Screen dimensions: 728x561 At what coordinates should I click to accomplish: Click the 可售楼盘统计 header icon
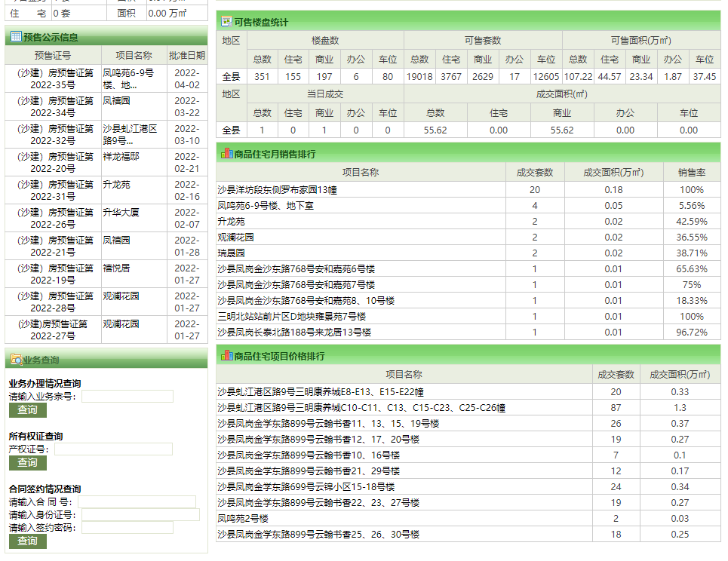pos(226,23)
